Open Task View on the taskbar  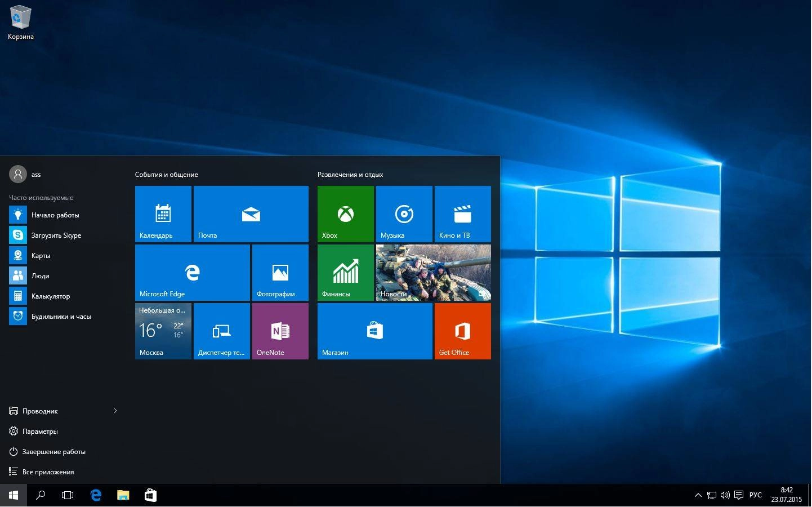(x=68, y=495)
